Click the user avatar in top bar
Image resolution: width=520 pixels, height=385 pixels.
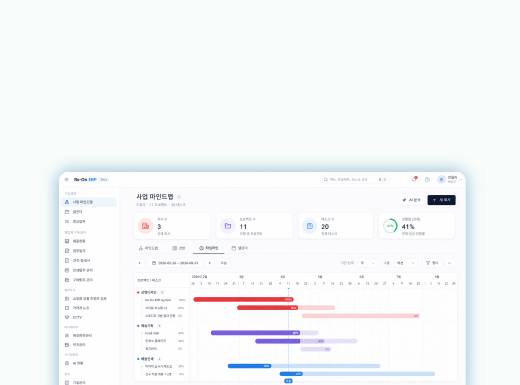pos(441,180)
